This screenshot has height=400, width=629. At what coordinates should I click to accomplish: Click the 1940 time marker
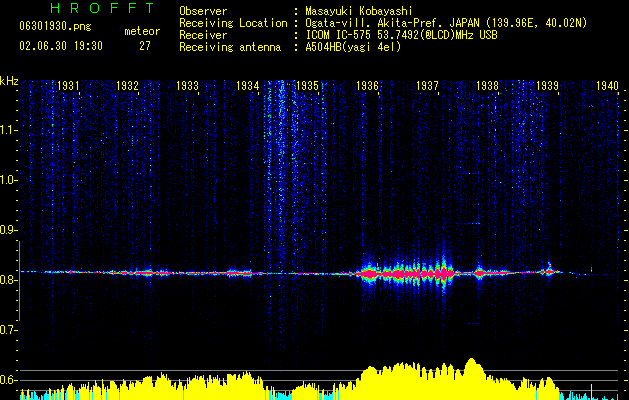(607, 86)
